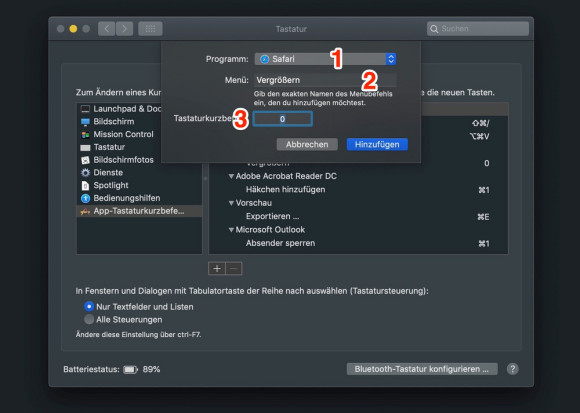
Task: Open the Mission Control category icon
Action: point(85,135)
